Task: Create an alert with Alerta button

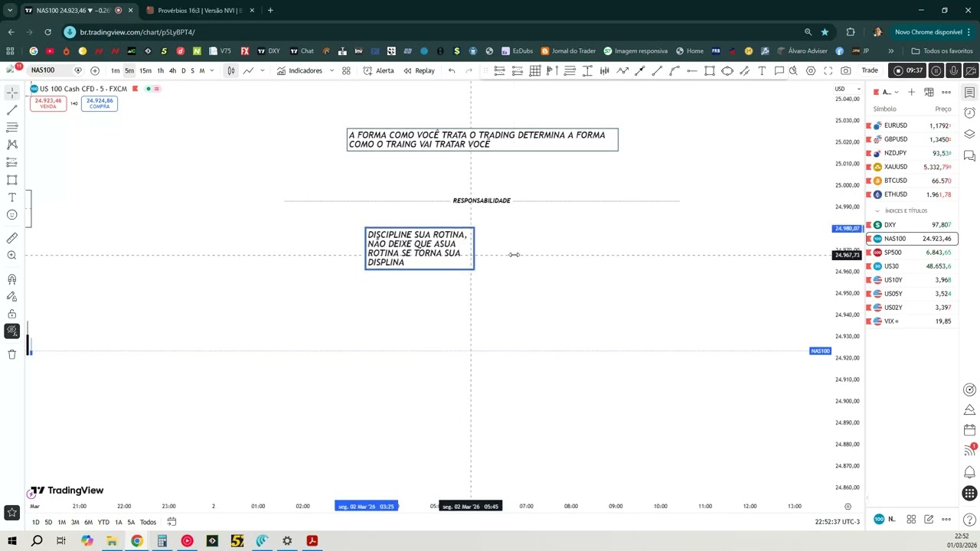Action: [378, 70]
